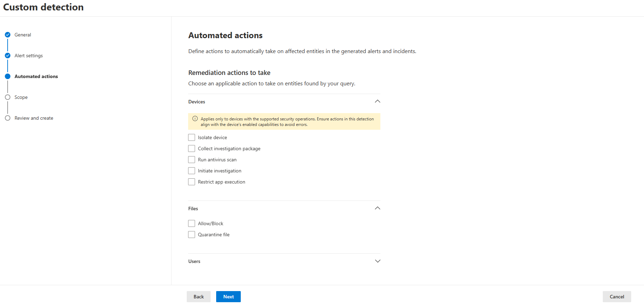Click the Files section heading

(x=193, y=209)
